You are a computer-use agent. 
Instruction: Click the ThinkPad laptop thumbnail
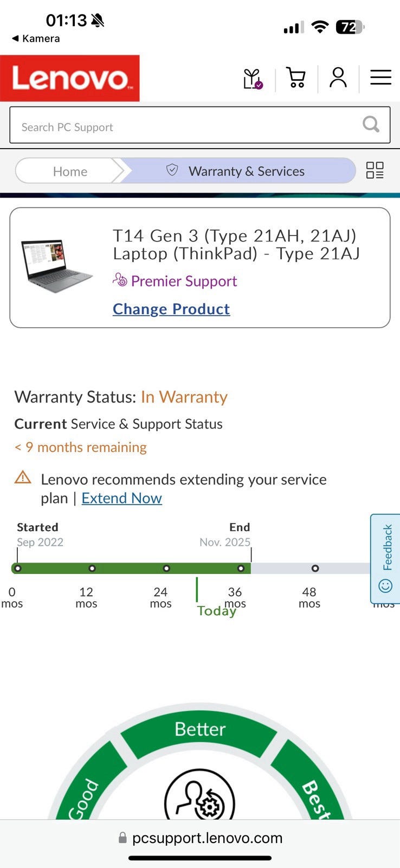pos(57,266)
